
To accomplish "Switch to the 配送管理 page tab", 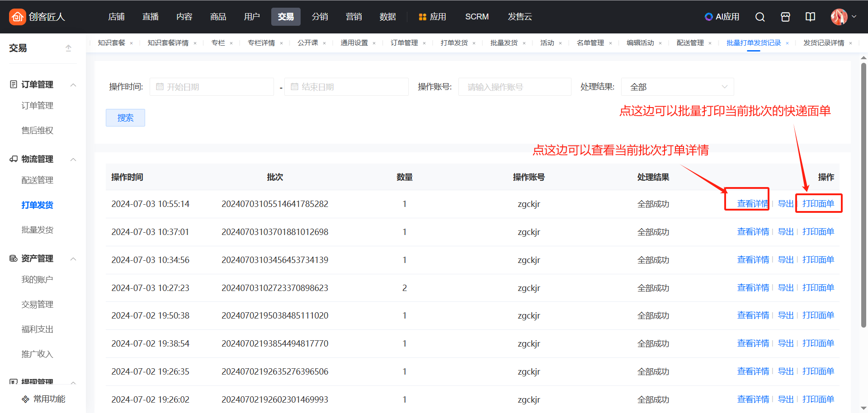I will coord(690,43).
